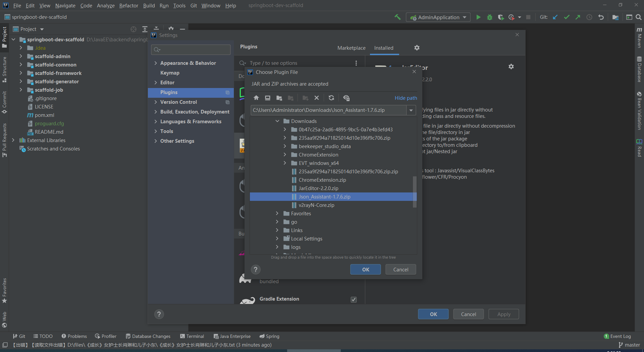
Task: Delete selected file using the X icon
Action: tap(317, 98)
